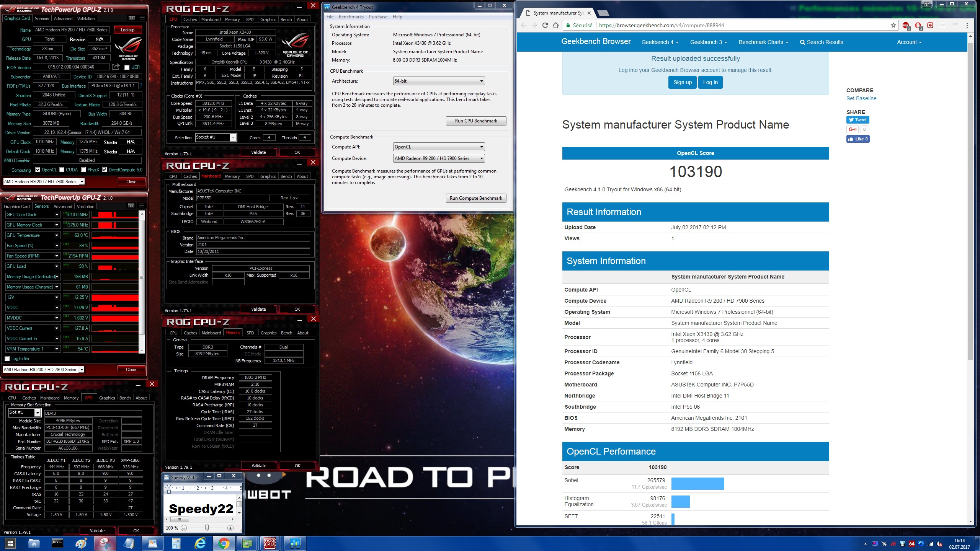Switch to ROG CPU-Z in the taskbar
Viewport: 980px width, 551px height.
[x=270, y=543]
